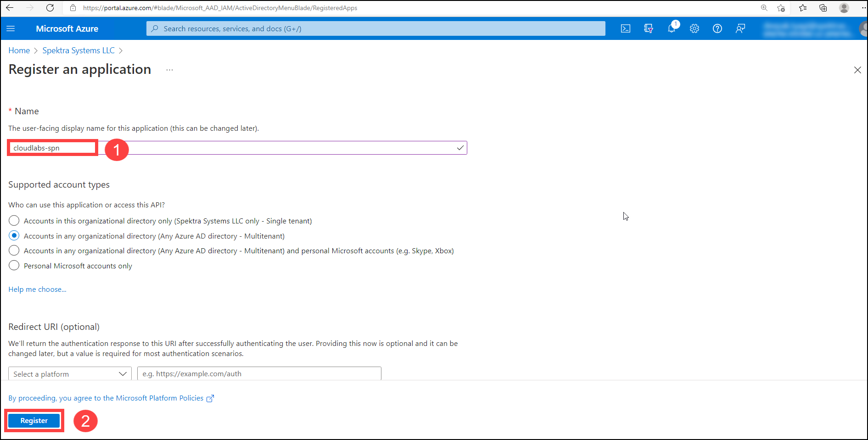
Task: Launch Cloud Shell from the top bar
Action: pyautogui.click(x=626, y=28)
